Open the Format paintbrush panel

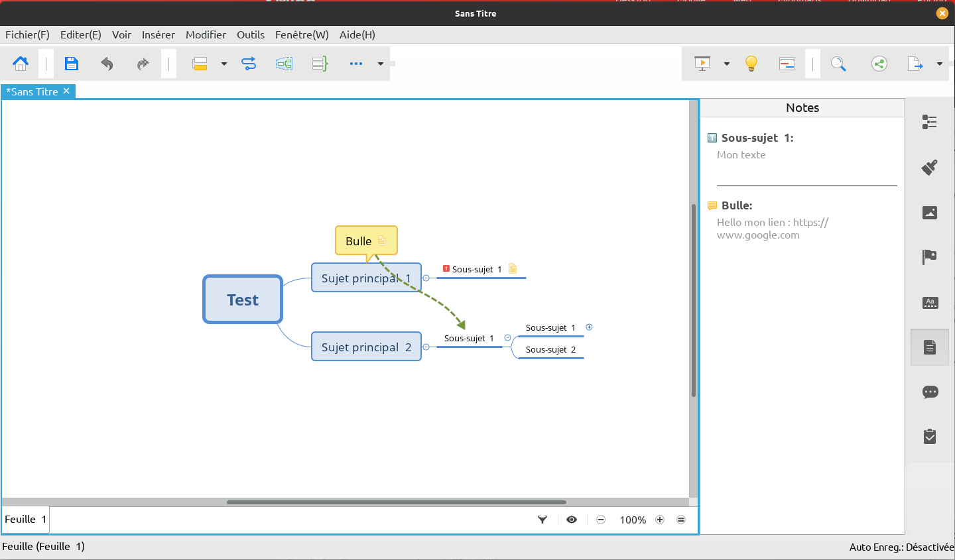coord(930,167)
